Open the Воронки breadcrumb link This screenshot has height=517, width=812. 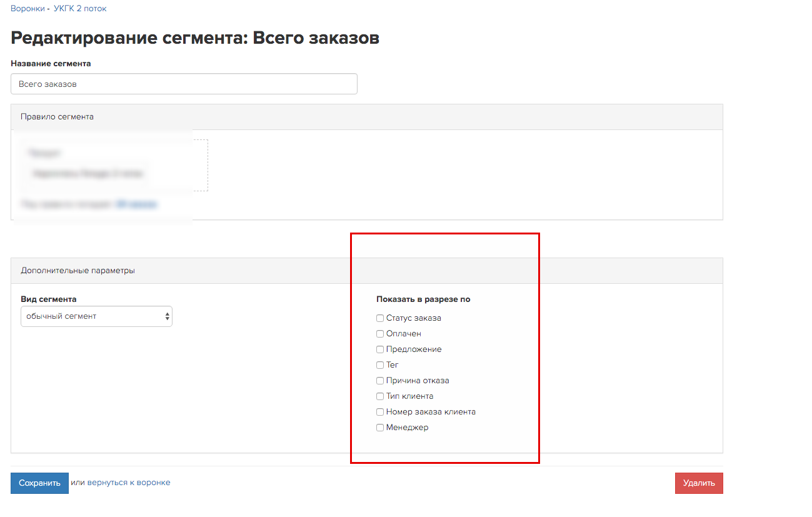(28, 9)
